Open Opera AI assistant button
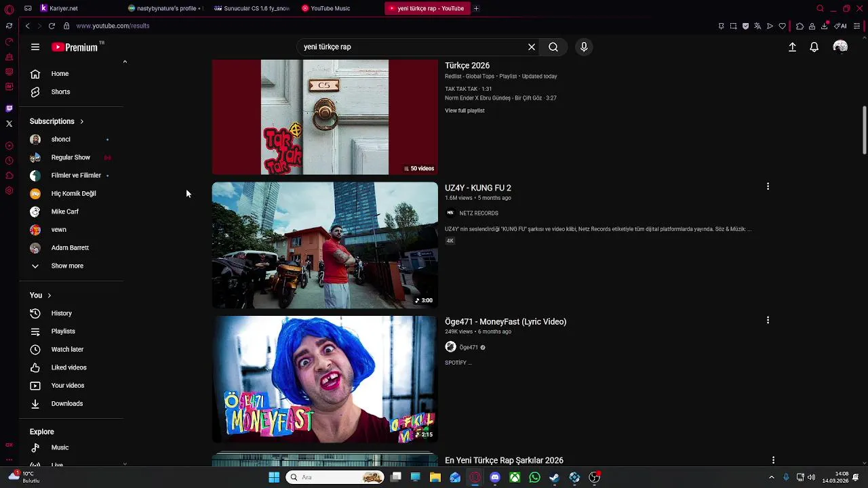 click(841, 26)
